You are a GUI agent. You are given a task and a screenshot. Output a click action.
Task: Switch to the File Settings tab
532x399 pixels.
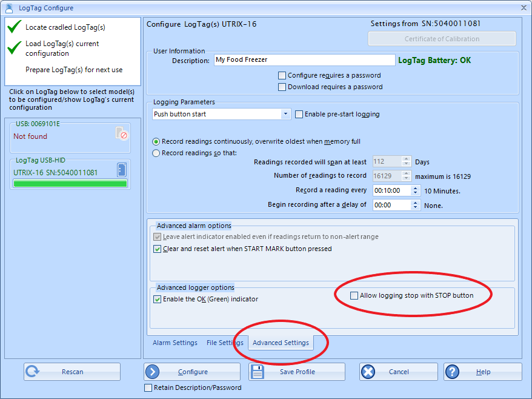pyautogui.click(x=225, y=343)
